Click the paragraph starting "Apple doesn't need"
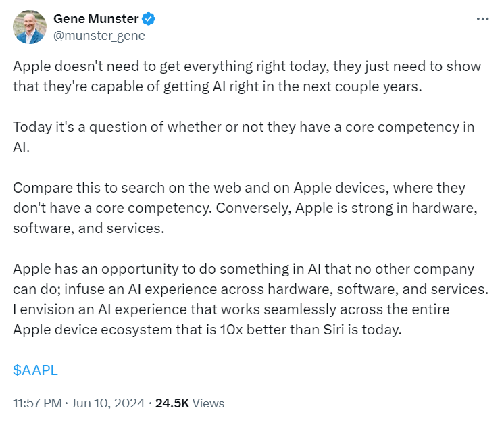This screenshot has width=504, height=425. [x=247, y=76]
